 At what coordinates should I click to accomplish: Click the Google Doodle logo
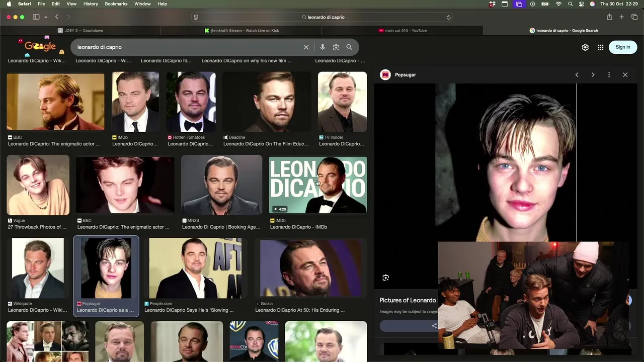[x=40, y=47]
